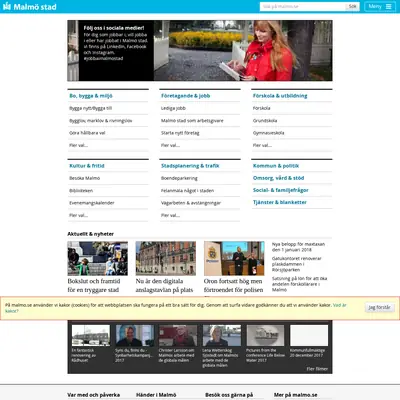Play the Synbarhetskampanj 2017 video thumbnail
Viewport: 400px width, 400px height.
pyautogui.click(x=135, y=336)
